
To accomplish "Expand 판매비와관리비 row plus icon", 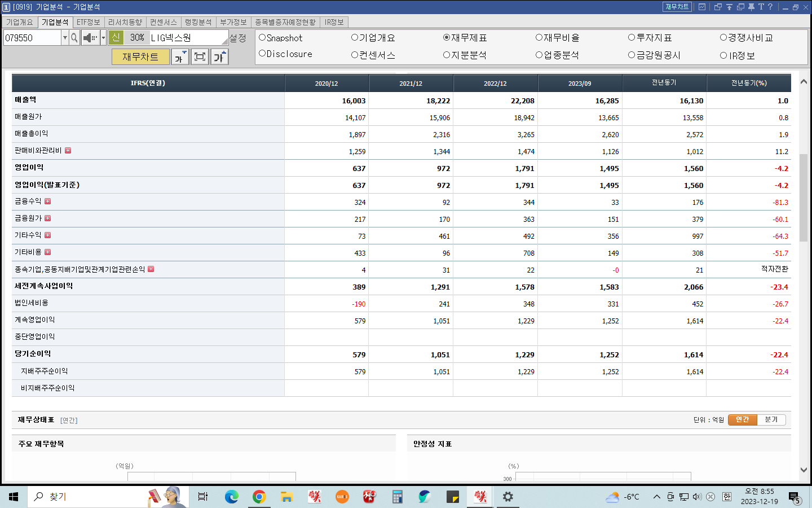I will click(x=68, y=151).
